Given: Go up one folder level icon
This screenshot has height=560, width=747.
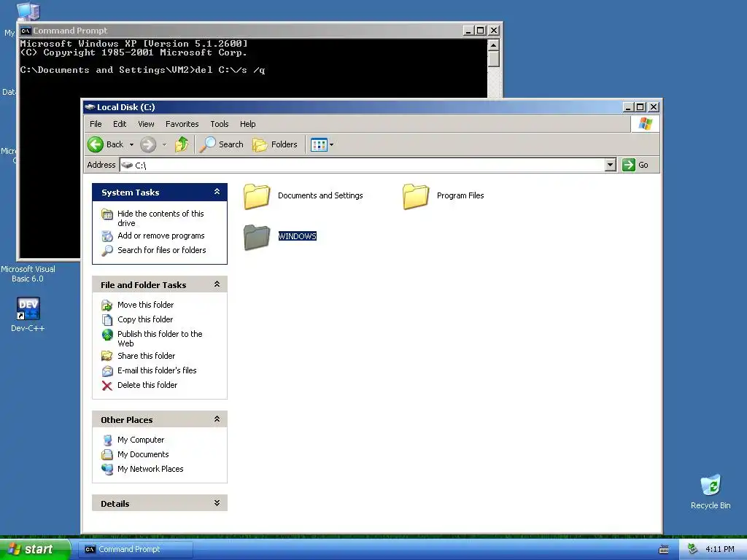Looking at the screenshot, I should (x=182, y=144).
